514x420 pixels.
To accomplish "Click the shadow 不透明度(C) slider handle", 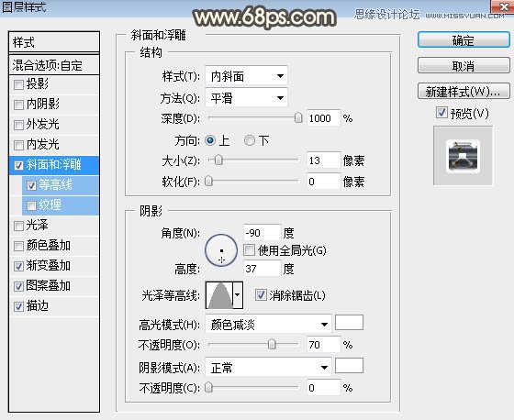I will click(208, 388).
